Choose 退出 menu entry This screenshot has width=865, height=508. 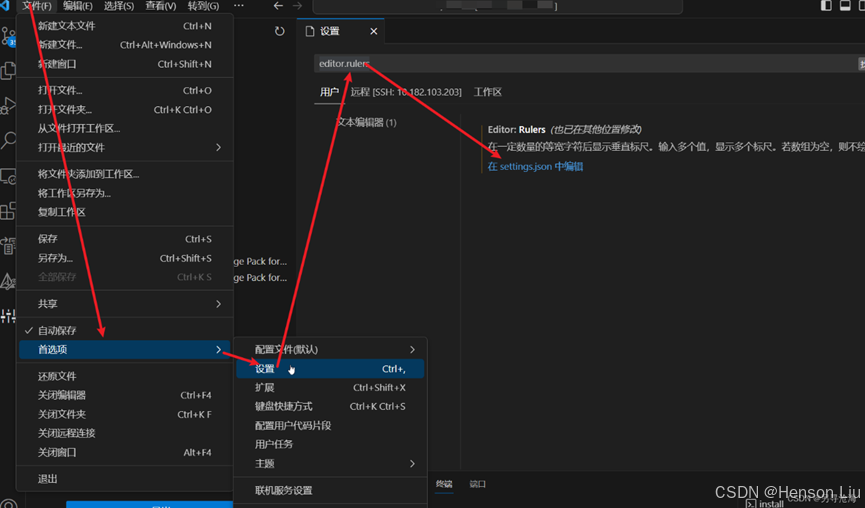[x=125, y=479]
